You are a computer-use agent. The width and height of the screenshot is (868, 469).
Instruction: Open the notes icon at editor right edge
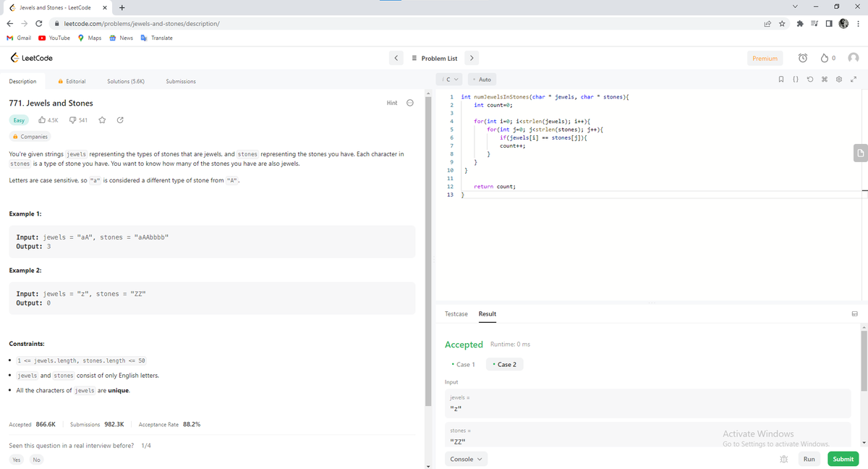(860, 152)
